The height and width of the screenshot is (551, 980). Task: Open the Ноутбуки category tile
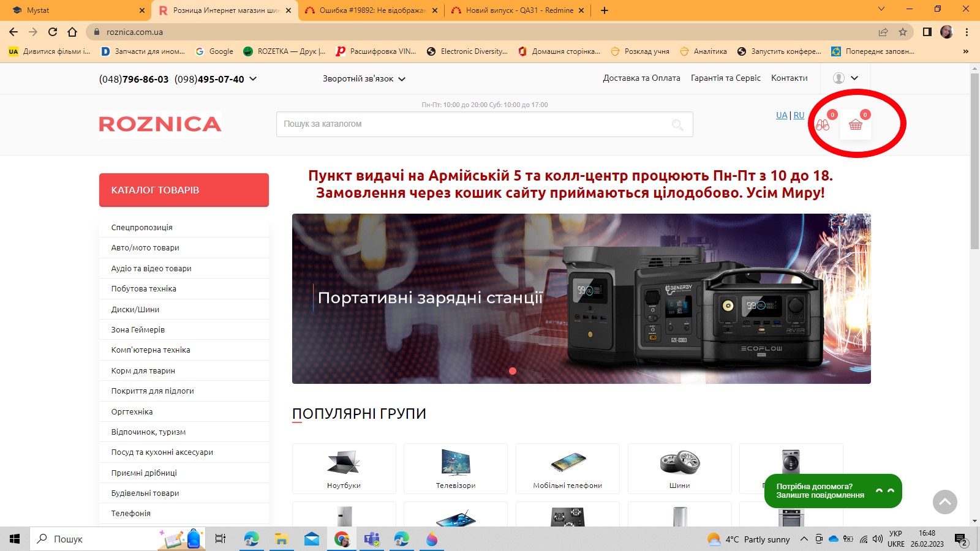point(344,468)
